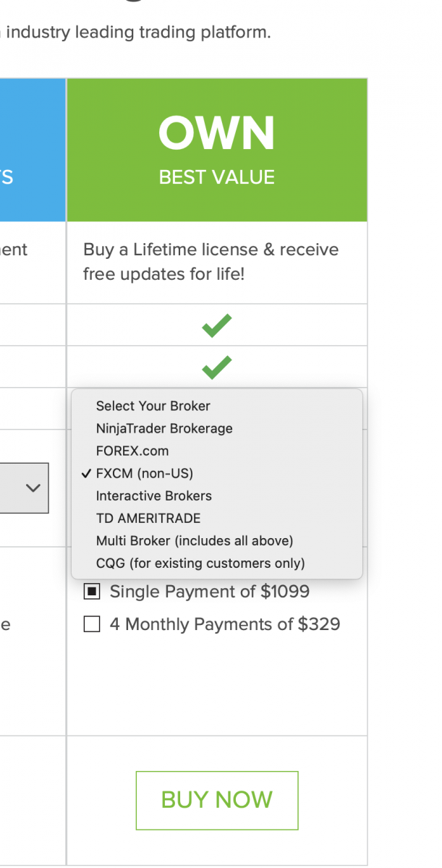Select NinjaTrader Brokerage from the broker list

click(x=164, y=428)
